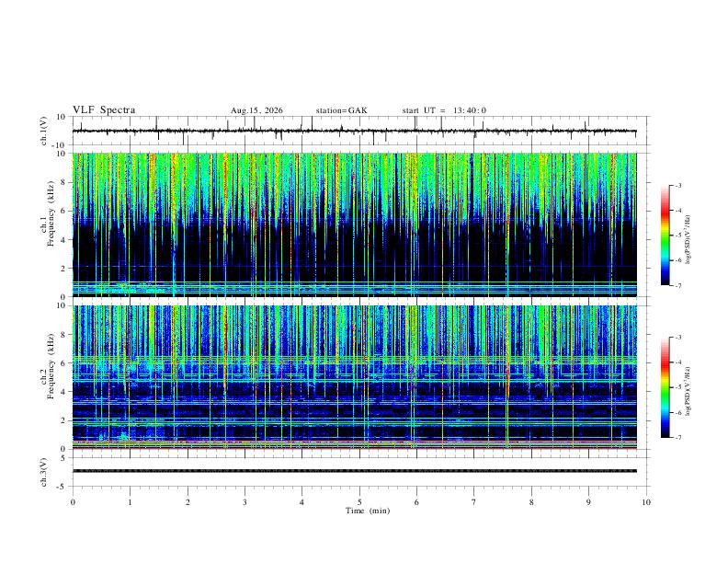Click the ch.3(V) axis label
The width and height of the screenshot is (728, 563).
tap(44, 472)
